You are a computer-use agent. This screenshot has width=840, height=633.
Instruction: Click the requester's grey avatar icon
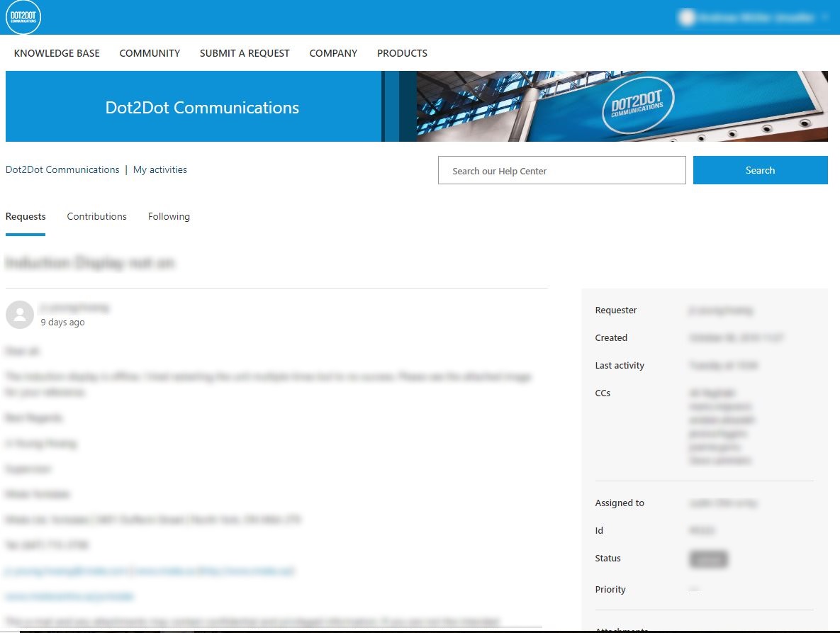pos(20,314)
